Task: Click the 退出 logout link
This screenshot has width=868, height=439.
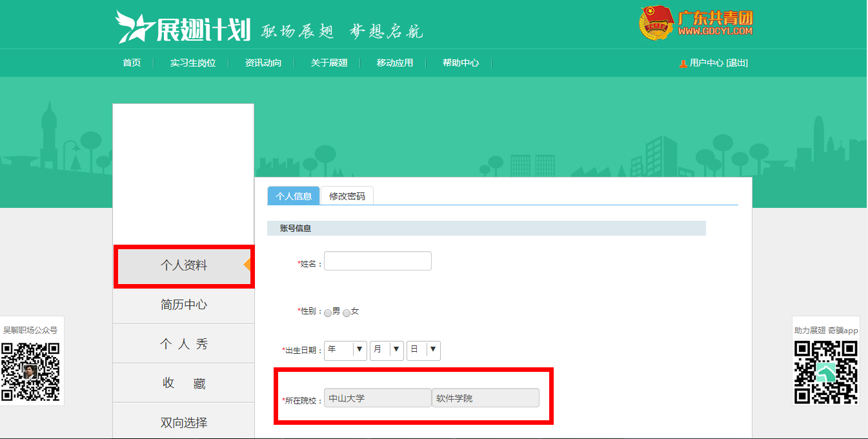Action: pos(737,63)
